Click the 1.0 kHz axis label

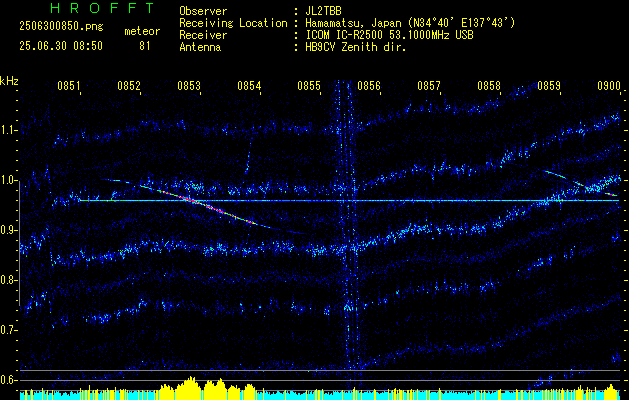tap(8, 181)
